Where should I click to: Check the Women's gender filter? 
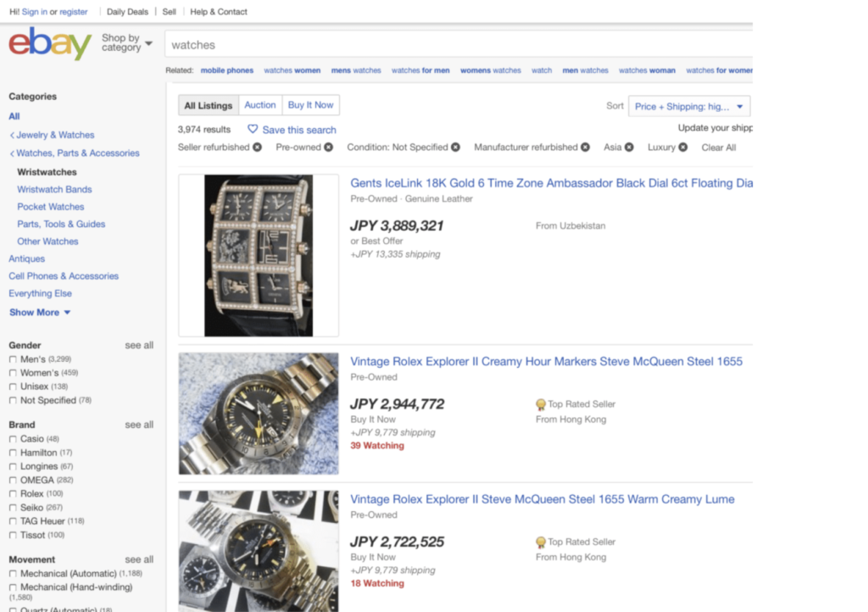coord(13,373)
